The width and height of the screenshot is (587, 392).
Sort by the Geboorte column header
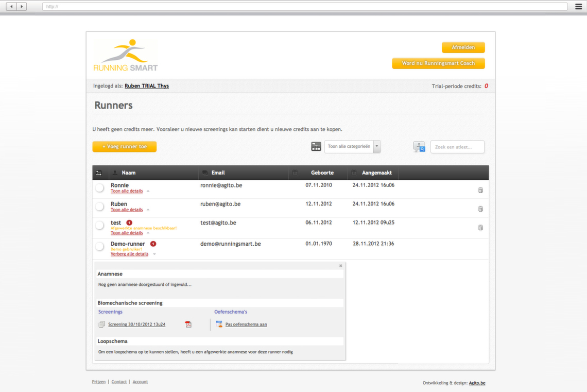(x=322, y=173)
